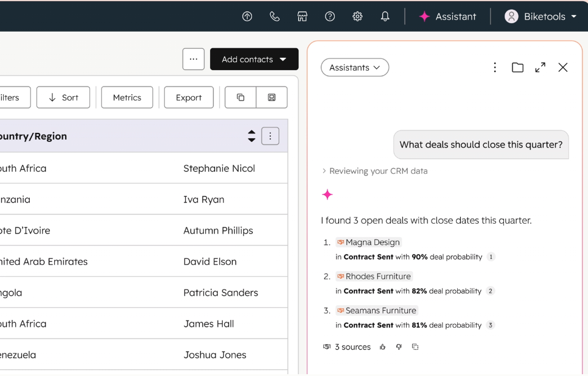588x376 pixels.
Task: Click the Cote D'Ivoire cell
Action: (x=25, y=231)
